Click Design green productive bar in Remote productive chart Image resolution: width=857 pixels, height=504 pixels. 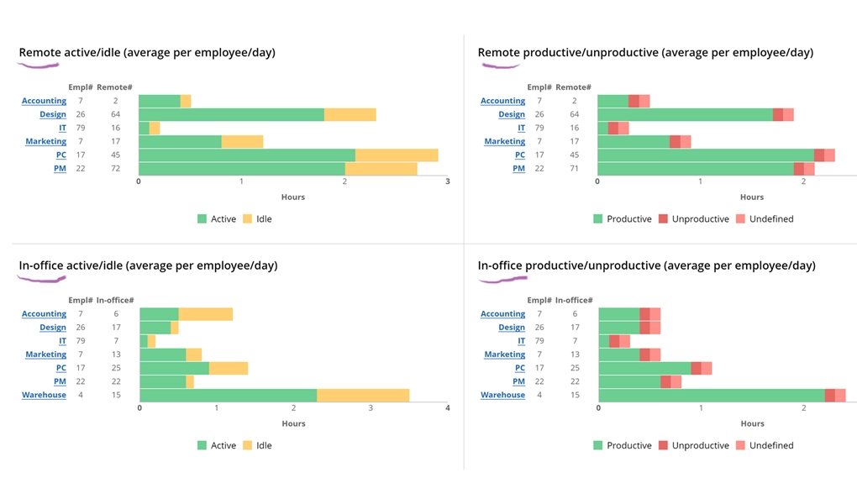(x=685, y=114)
